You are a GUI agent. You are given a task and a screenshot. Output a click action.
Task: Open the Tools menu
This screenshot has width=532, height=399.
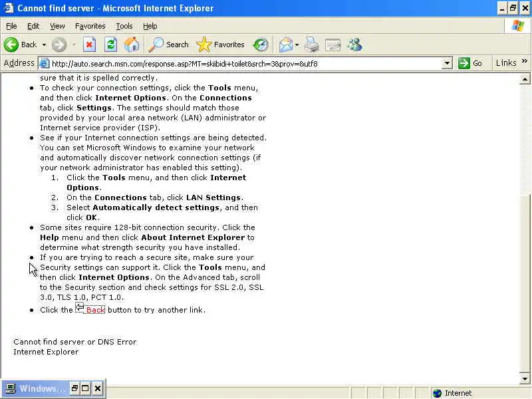tap(124, 26)
